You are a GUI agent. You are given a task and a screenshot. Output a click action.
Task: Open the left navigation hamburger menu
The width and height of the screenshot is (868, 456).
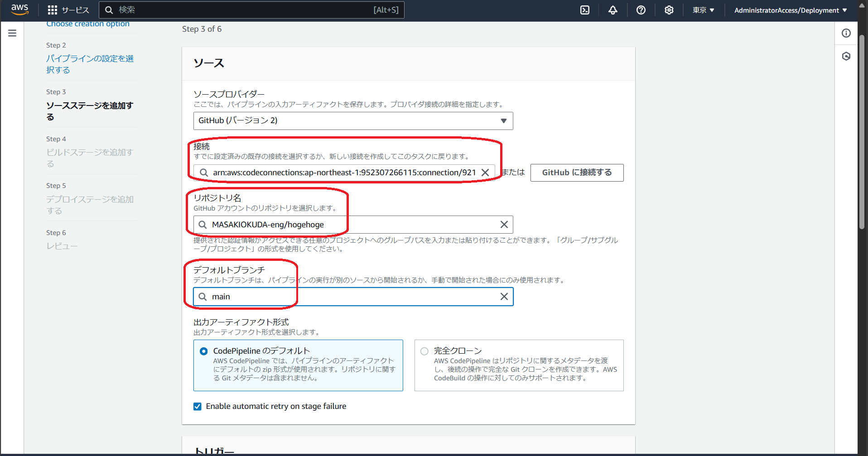(12, 33)
